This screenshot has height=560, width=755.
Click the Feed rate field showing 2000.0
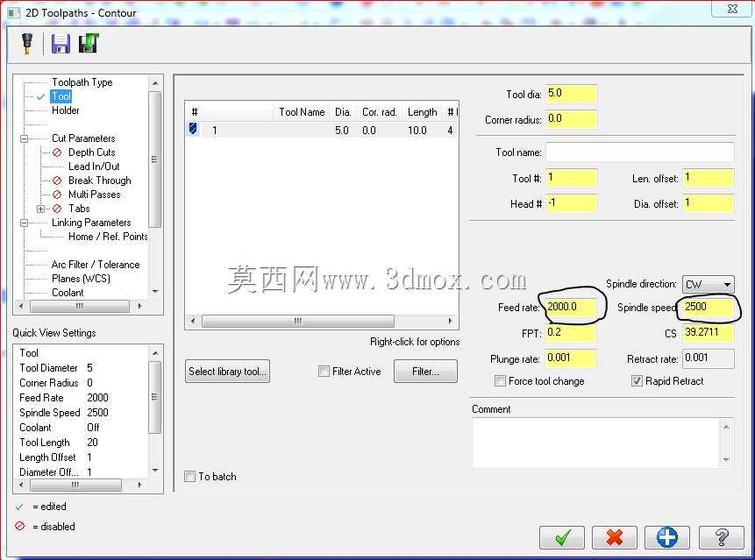pyautogui.click(x=572, y=308)
